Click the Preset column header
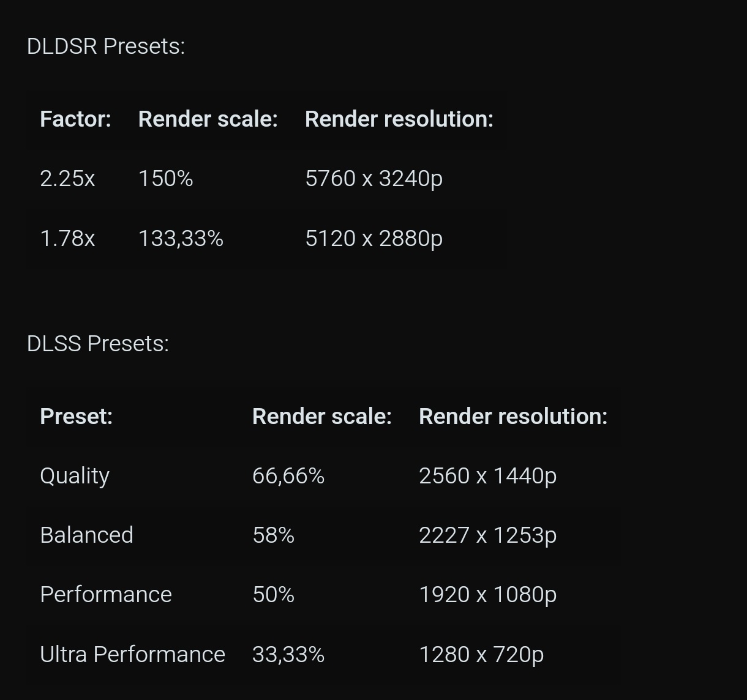The image size is (747, 700). [76, 416]
